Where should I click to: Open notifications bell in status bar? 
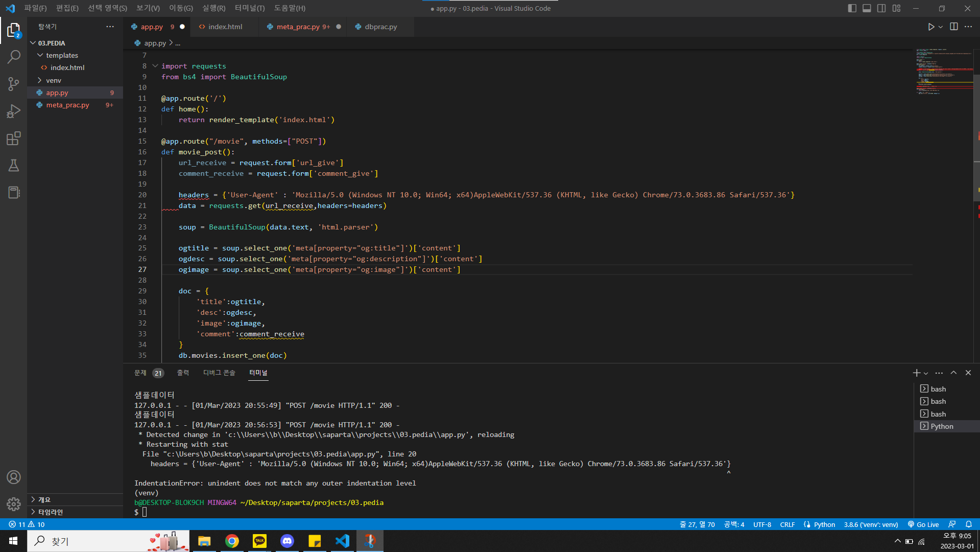969,524
